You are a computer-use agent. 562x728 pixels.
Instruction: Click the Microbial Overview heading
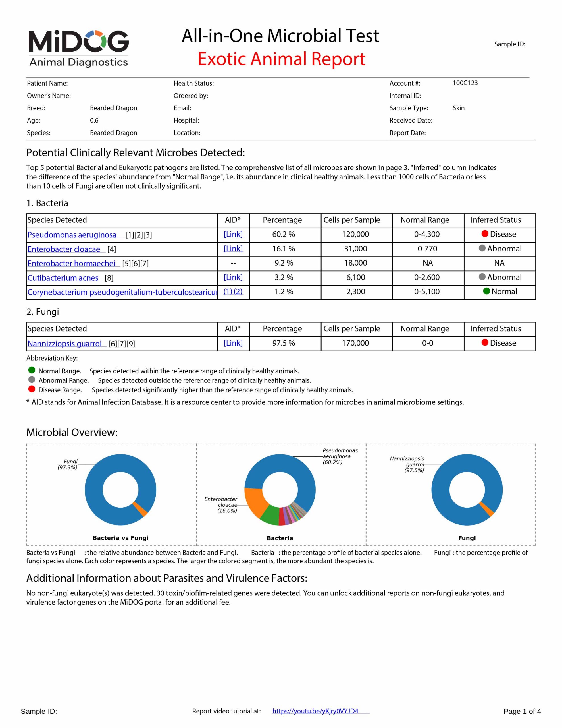click(x=72, y=432)
